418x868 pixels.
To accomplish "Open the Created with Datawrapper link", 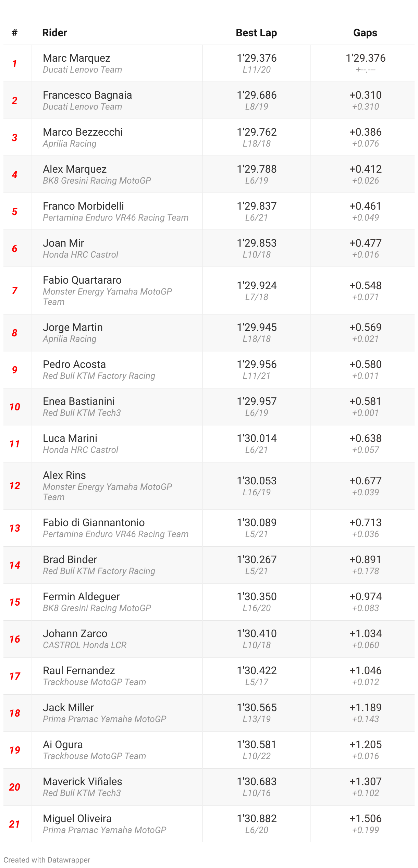I will coord(47,860).
